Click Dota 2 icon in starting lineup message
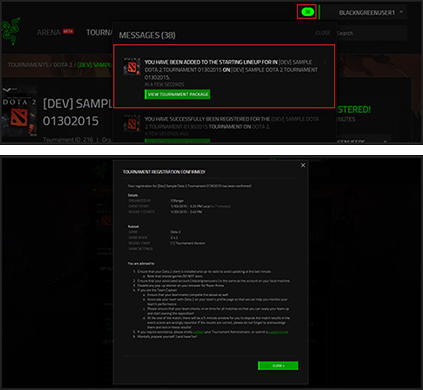The height and width of the screenshot is (390, 423). (x=132, y=67)
